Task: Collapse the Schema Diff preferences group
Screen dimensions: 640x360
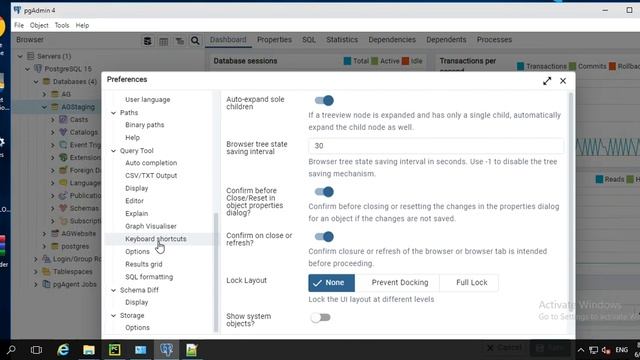Action: pos(113,290)
